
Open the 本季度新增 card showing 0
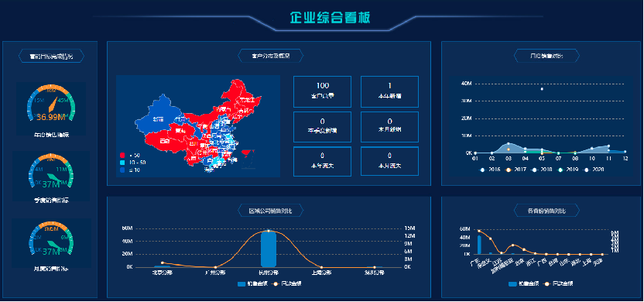pyautogui.click(x=323, y=126)
